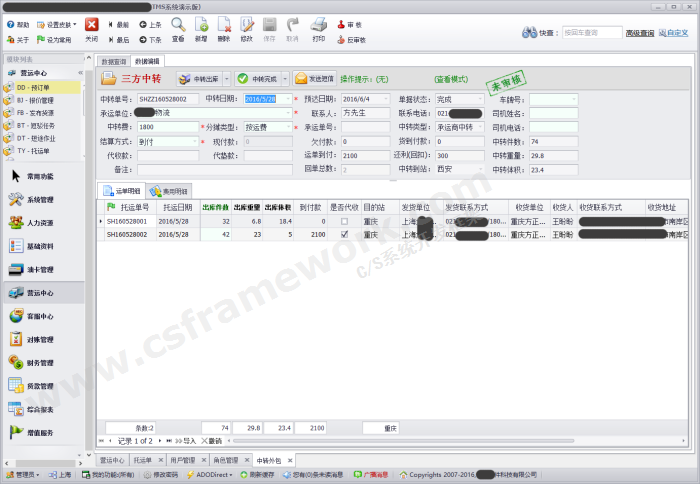Click the 修改 (edit) toolbar icon

tap(246, 27)
